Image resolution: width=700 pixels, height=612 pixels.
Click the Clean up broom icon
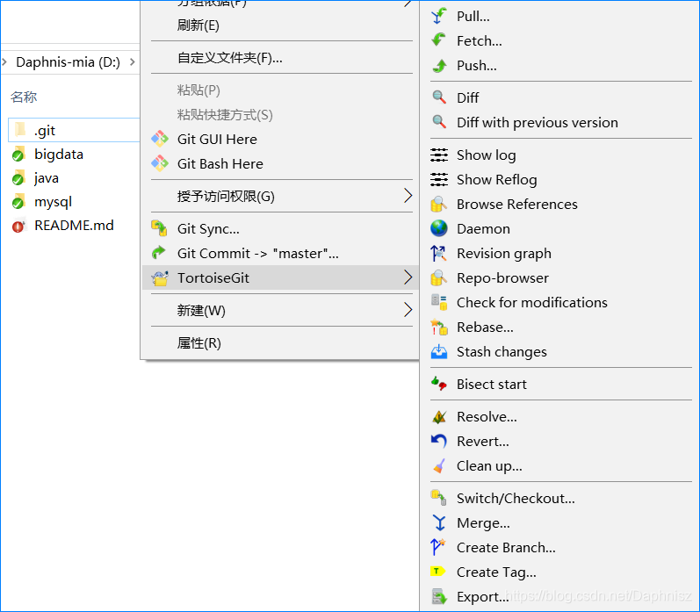[x=439, y=466]
